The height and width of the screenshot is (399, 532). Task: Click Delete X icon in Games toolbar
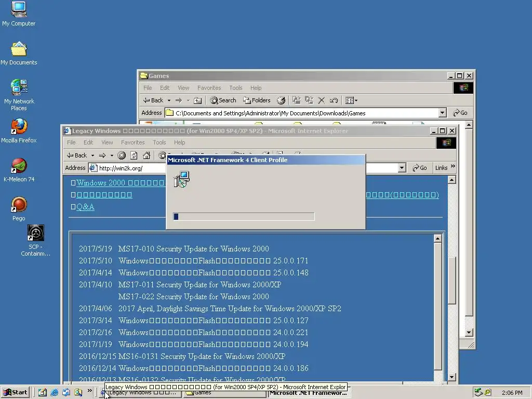click(321, 100)
